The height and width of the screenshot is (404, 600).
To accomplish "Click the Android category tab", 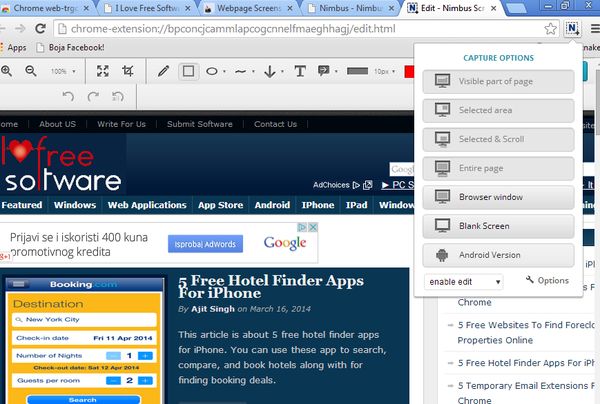I will 272,205.
